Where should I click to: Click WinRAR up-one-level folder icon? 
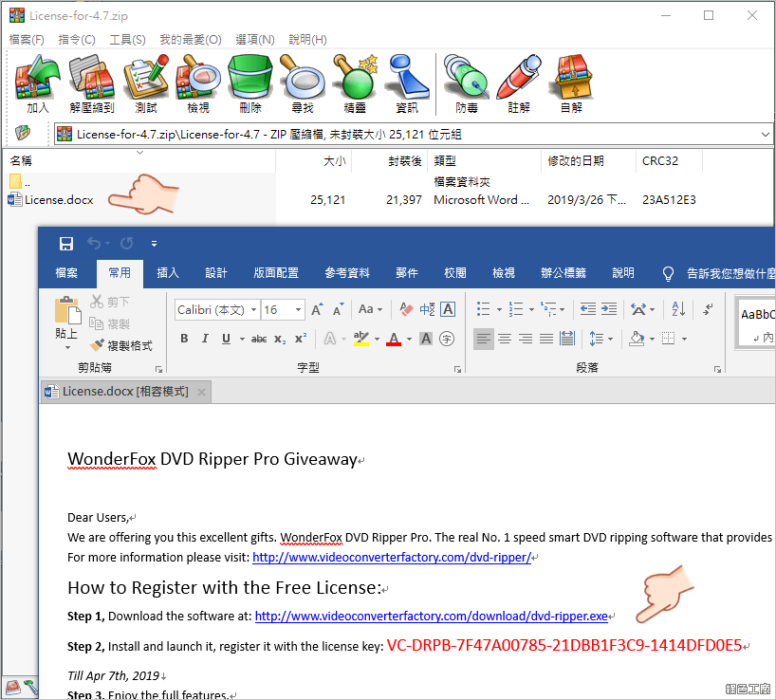tap(23, 133)
